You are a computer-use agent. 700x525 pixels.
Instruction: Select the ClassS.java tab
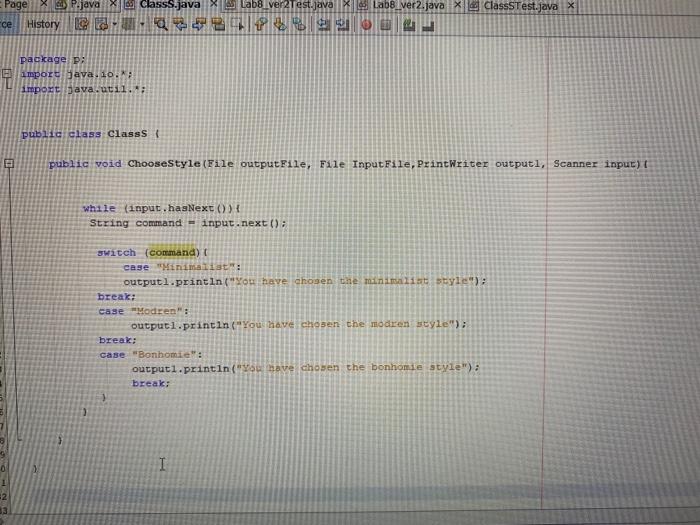(170, 5)
